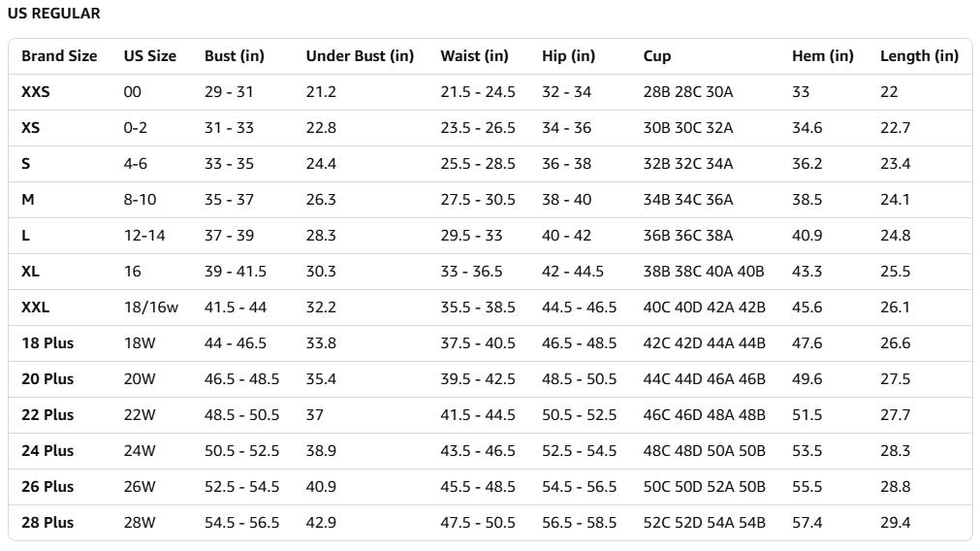Viewport: 980px width, 551px height.
Task: Click the XXS brand size row label
Action: [x=36, y=92]
